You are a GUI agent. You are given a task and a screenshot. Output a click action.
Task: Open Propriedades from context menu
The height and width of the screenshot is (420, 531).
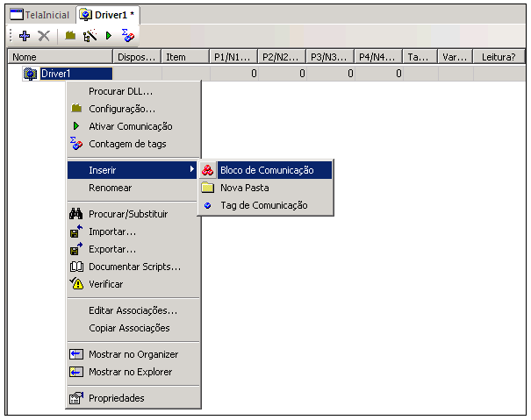click(x=116, y=398)
